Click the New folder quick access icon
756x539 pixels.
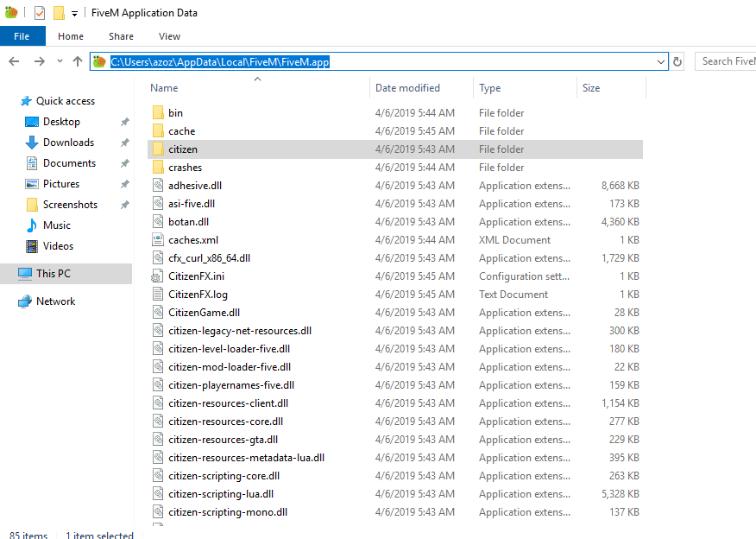pyautogui.click(x=59, y=13)
